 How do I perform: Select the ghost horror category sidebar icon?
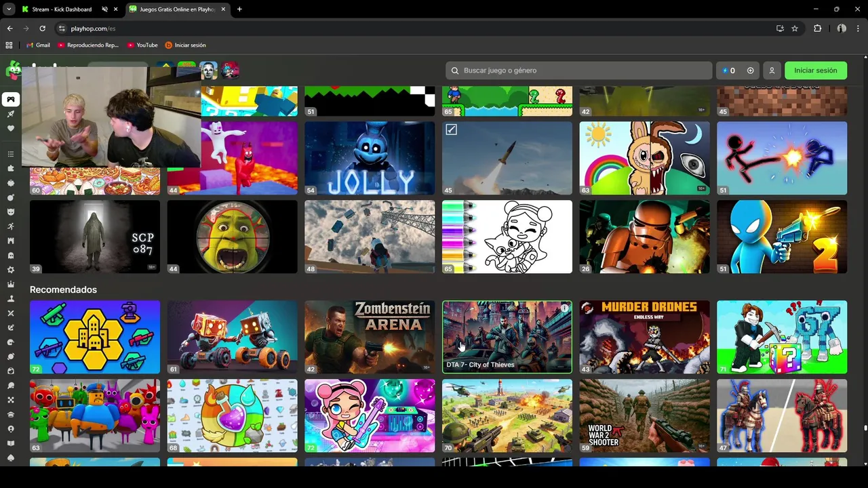tap(10, 256)
